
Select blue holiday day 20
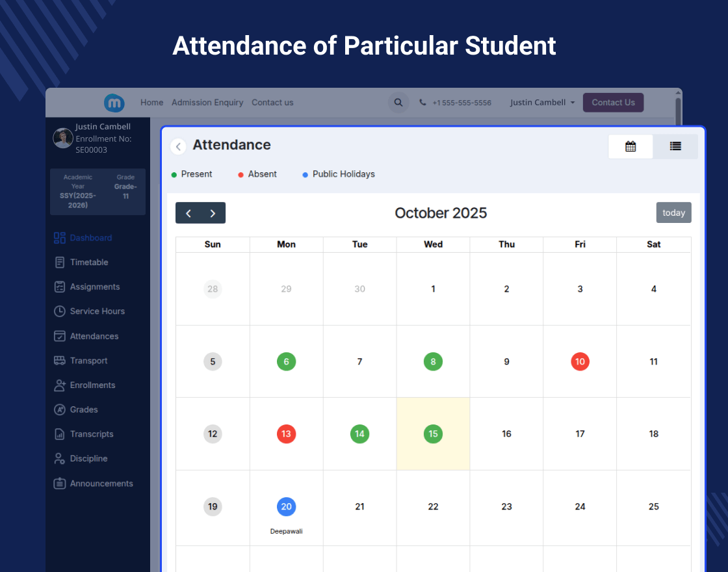tap(287, 506)
